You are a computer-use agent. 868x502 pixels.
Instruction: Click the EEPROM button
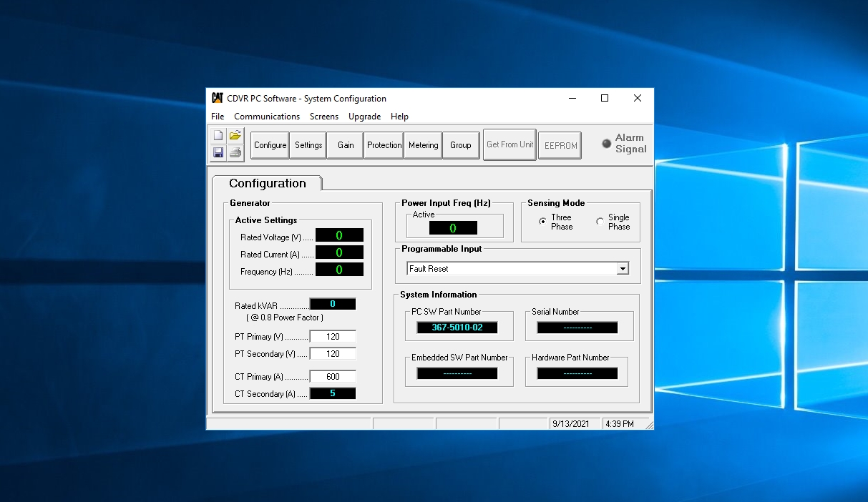click(560, 144)
